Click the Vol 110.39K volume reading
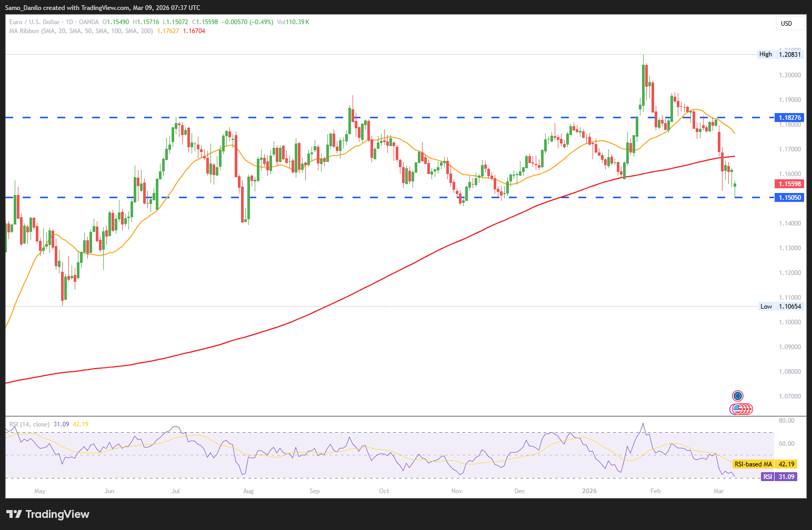Screen dimensions: 812x530 (293, 22)
